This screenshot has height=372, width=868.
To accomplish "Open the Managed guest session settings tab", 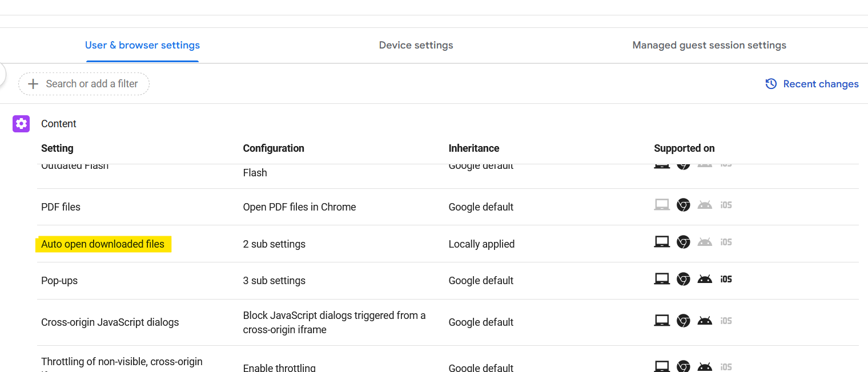I will pyautogui.click(x=709, y=45).
